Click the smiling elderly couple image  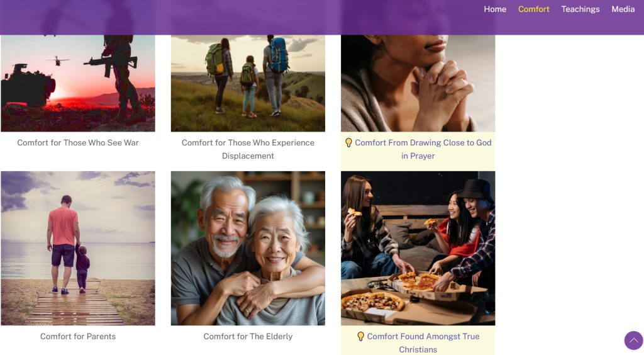tap(248, 248)
